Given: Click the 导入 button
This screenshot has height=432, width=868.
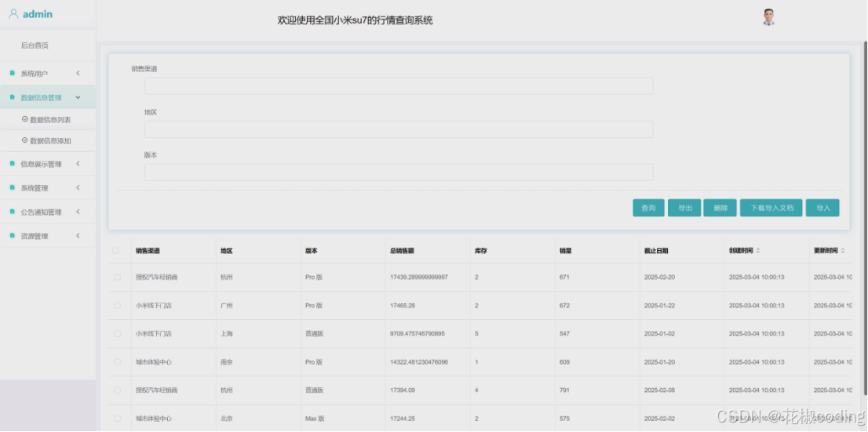Looking at the screenshot, I should 822,208.
